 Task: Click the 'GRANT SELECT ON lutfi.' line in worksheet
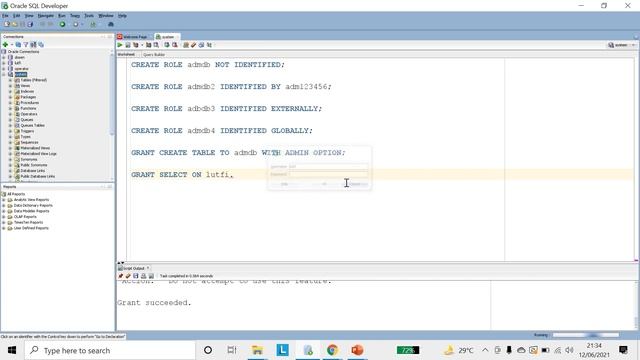coord(182,175)
